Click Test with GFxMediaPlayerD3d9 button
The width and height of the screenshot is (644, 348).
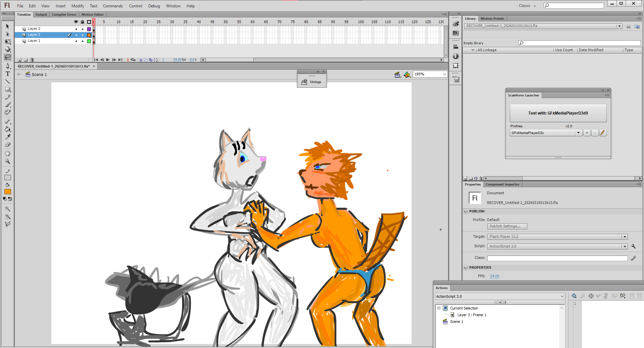click(558, 113)
